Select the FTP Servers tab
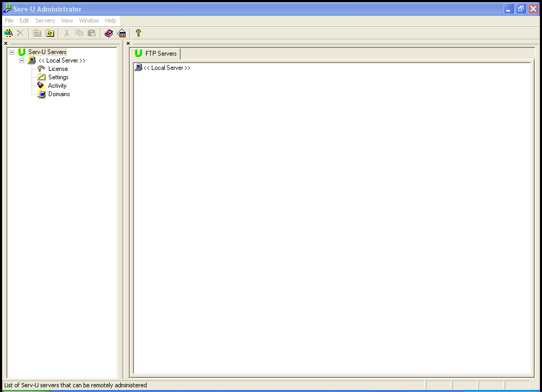Screen dimensions: 542x392 tap(155, 53)
